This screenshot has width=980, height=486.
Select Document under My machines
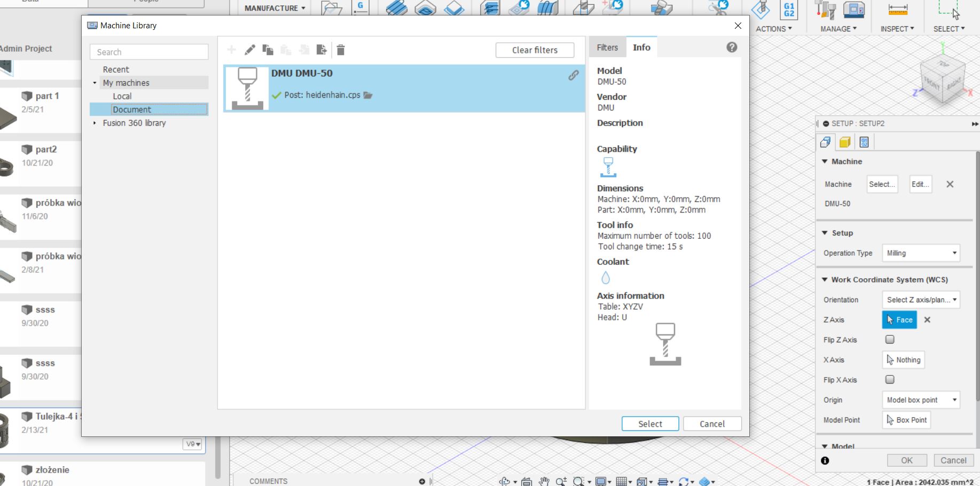coord(132,109)
